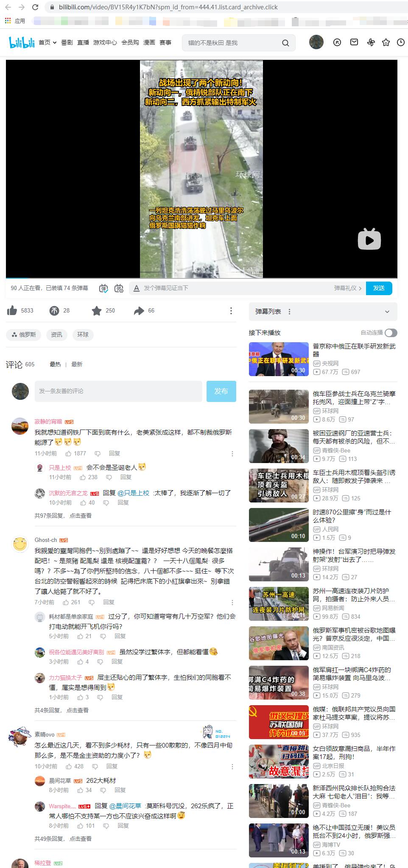
Task: Open the messages envelope icon in header
Action: pos(354,42)
